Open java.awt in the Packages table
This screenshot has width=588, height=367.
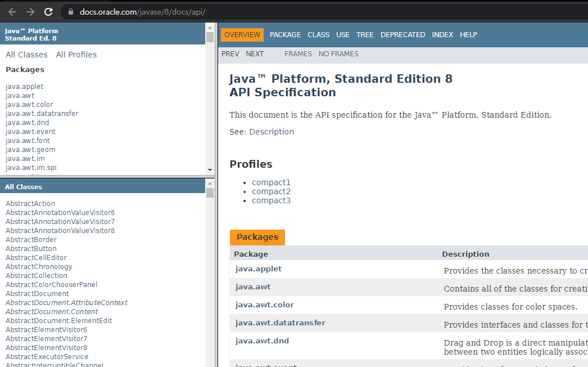[x=253, y=287]
